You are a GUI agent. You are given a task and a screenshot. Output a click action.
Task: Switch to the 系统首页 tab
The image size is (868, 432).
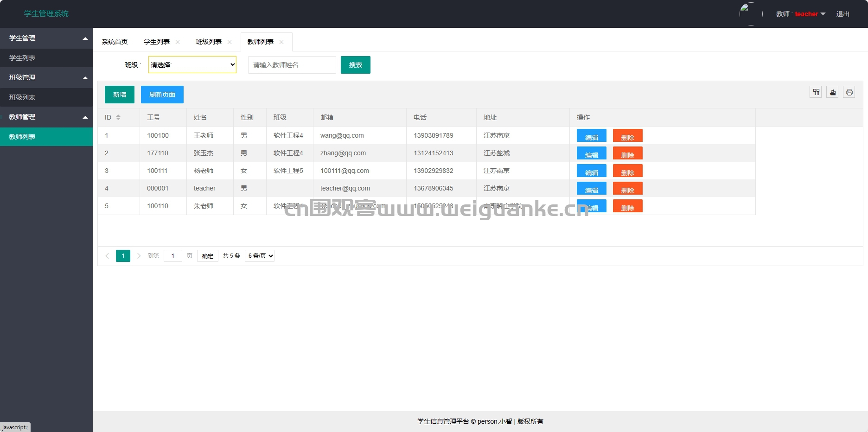[115, 42]
